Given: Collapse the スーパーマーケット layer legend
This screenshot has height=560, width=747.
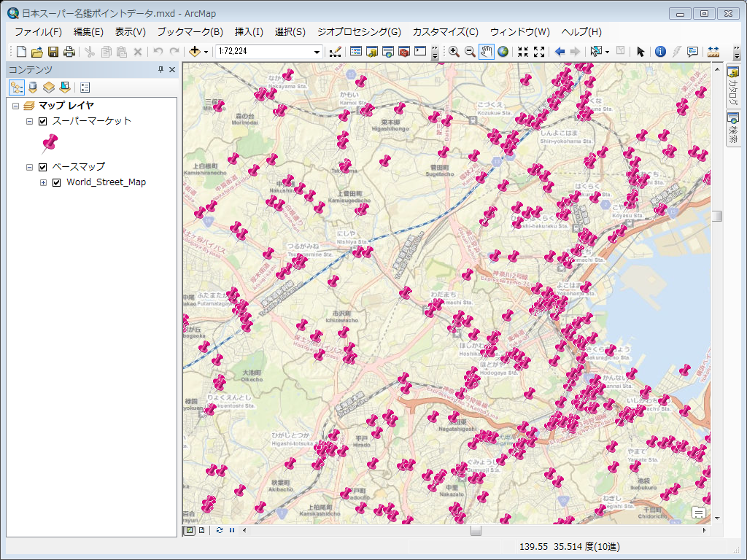Looking at the screenshot, I should [x=29, y=122].
